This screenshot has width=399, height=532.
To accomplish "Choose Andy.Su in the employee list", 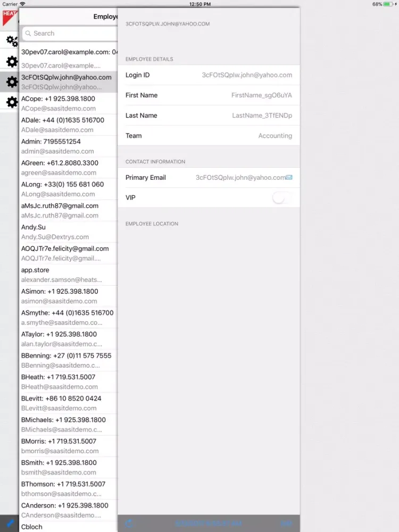I will pos(68,232).
